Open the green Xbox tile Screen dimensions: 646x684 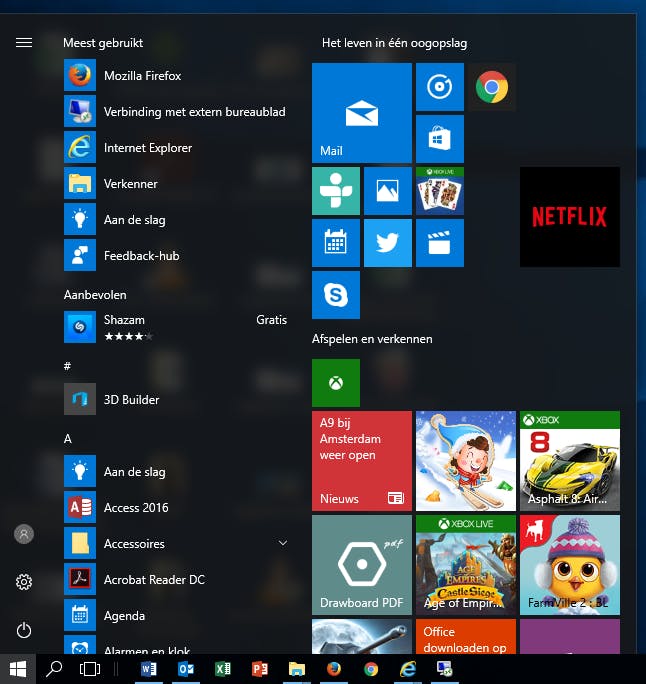pyautogui.click(x=336, y=383)
